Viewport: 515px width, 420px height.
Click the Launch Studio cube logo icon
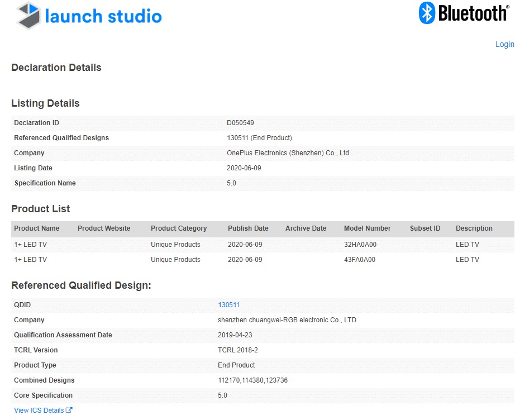28,16
